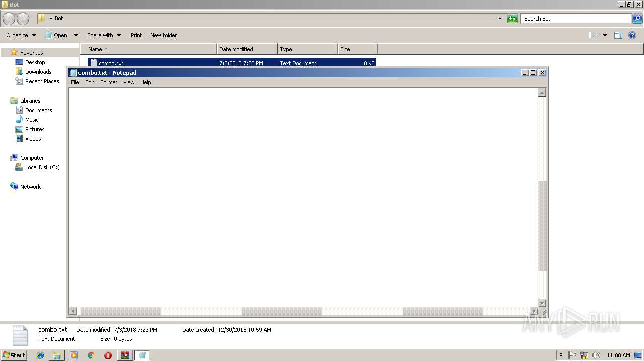Expand the address bar history dropdown
This screenshot has width=644, height=362.
tap(500, 19)
